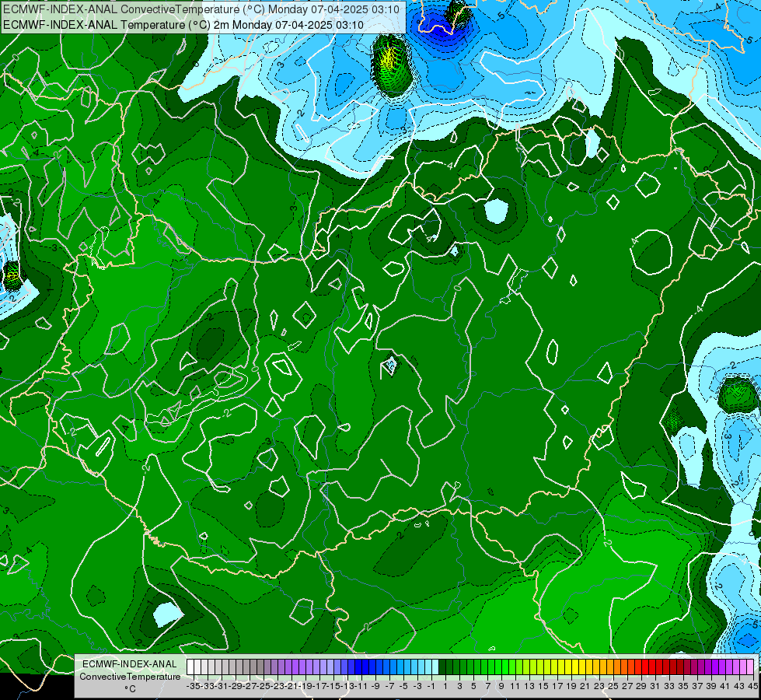
Task: Click the 45 legend scale value
Action: click(x=752, y=686)
